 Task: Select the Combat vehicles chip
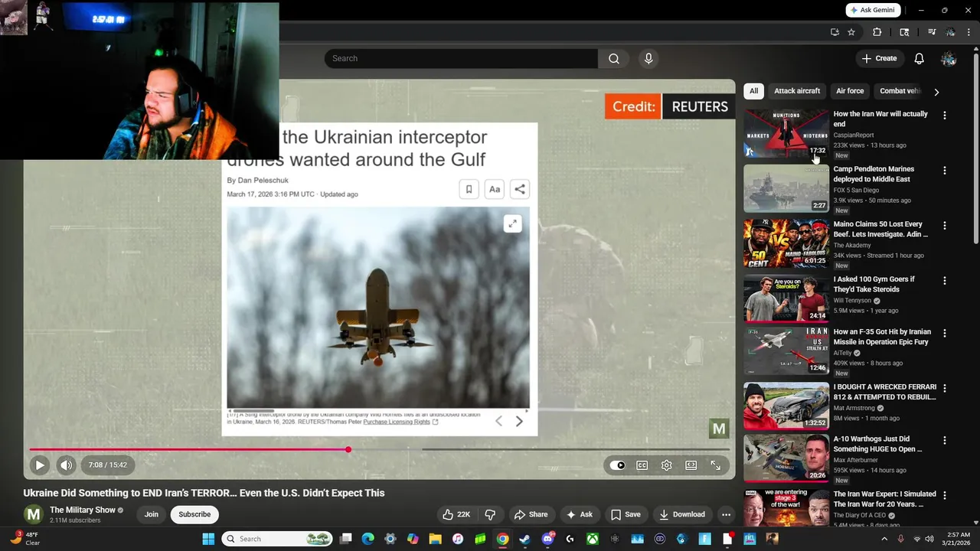click(899, 91)
